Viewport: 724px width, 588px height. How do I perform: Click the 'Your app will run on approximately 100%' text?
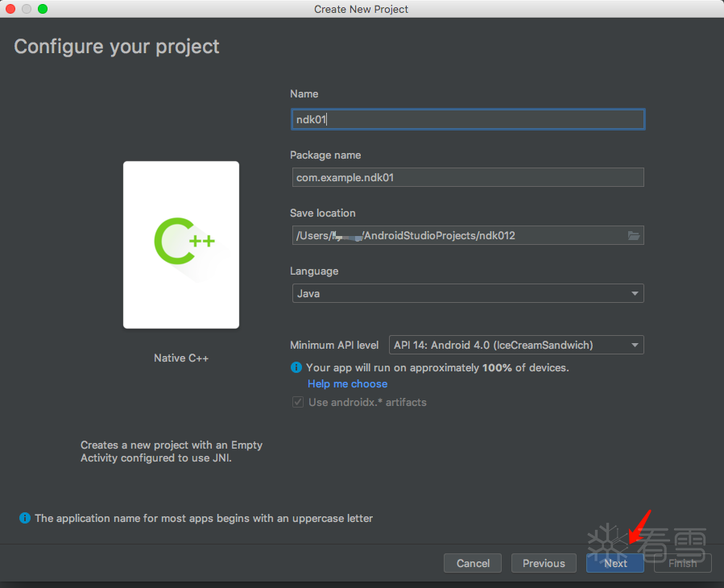tap(437, 367)
